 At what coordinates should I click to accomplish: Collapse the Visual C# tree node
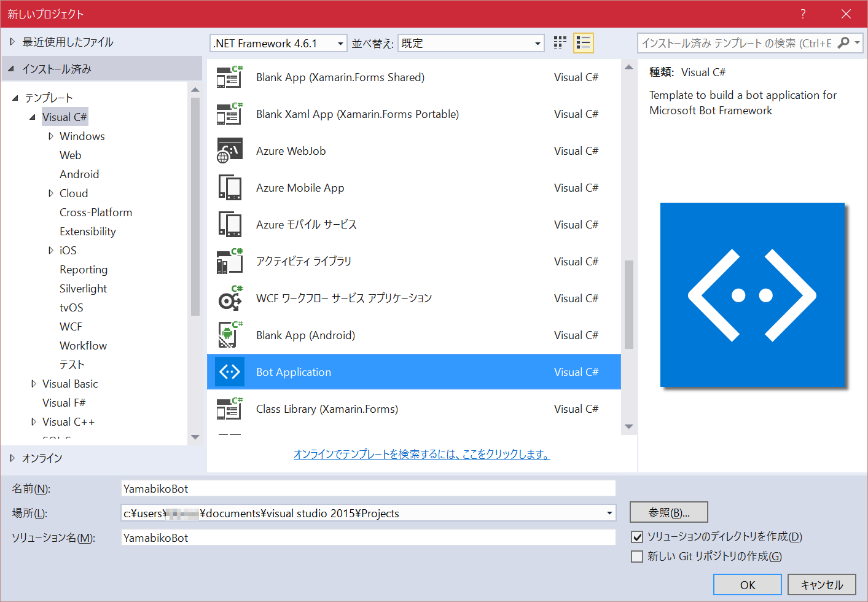33,117
